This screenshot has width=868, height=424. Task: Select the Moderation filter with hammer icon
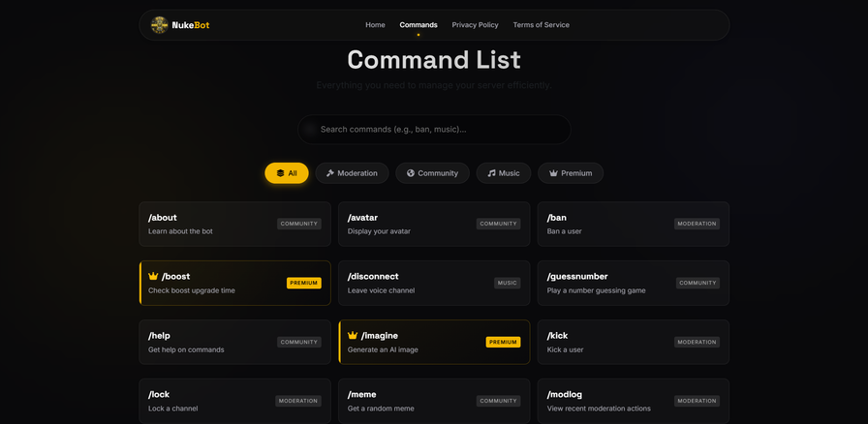[352, 173]
